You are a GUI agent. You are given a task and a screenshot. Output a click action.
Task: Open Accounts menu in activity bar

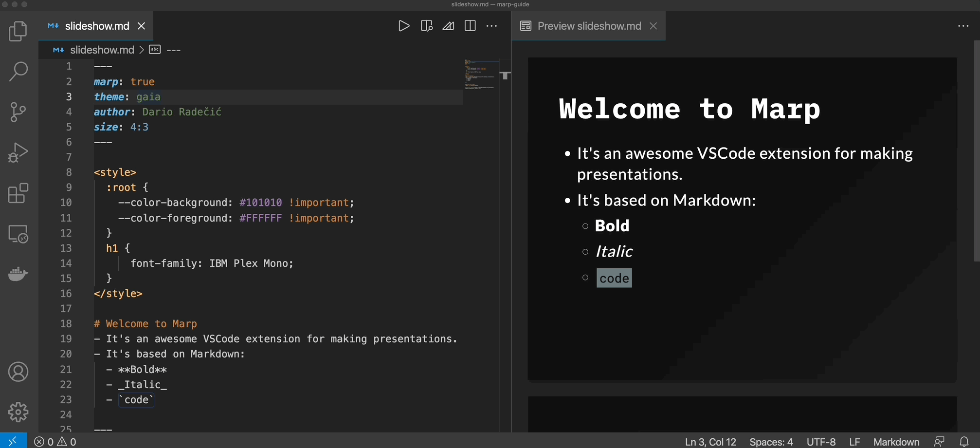pos(18,372)
